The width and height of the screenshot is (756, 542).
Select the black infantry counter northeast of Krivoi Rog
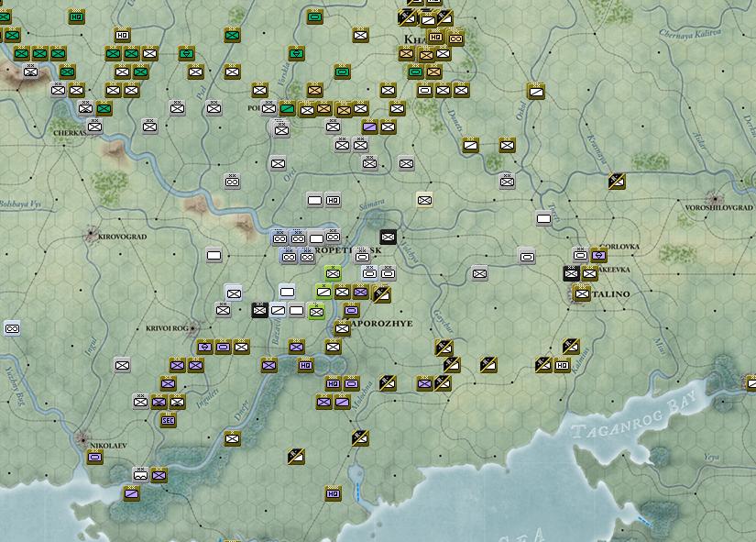(x=259, y=310)
